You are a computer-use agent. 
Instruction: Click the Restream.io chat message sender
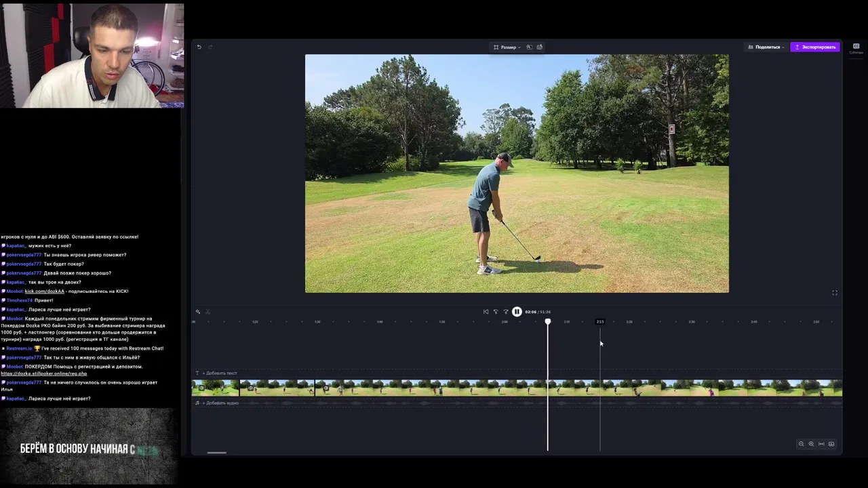(19, 348)
